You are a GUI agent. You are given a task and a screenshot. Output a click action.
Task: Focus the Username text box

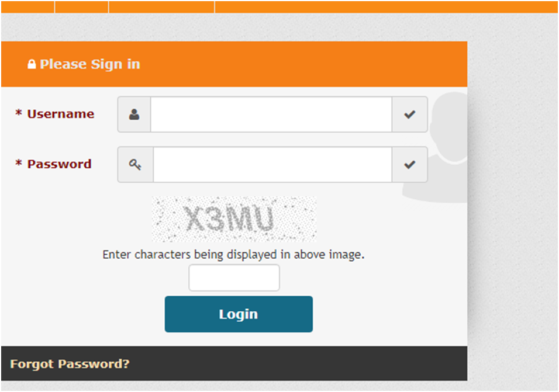tap(271, 115)
